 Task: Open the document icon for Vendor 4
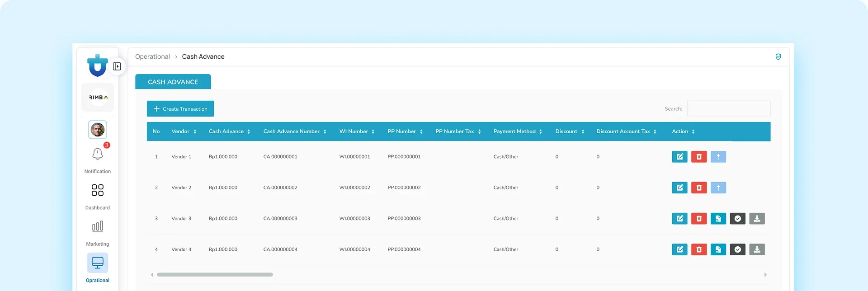coord(718,249)
